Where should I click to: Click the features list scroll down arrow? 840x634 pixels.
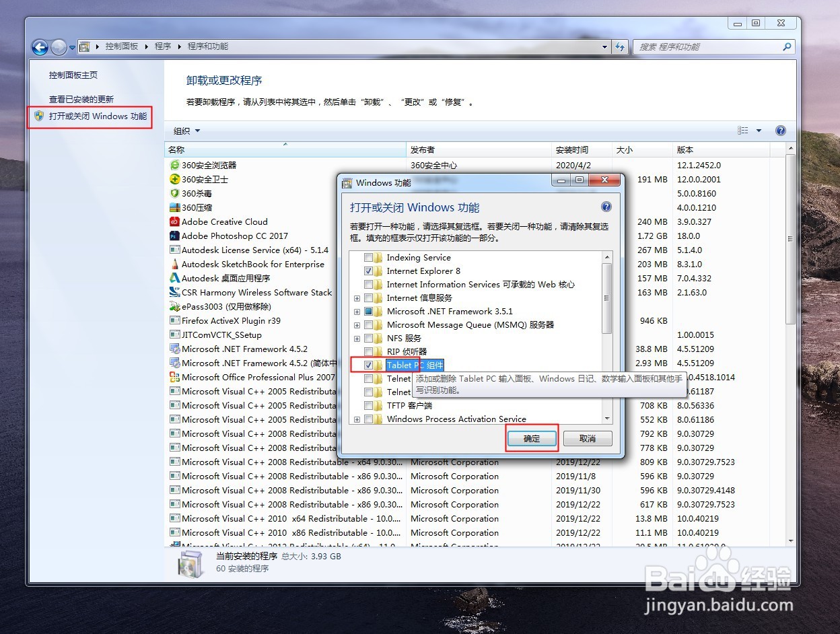click(606, 419)
